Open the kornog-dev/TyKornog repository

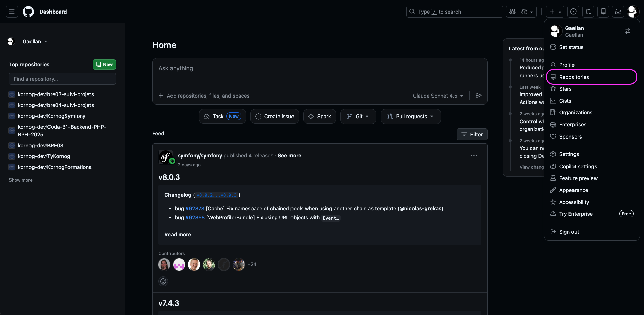pos(44,156)
